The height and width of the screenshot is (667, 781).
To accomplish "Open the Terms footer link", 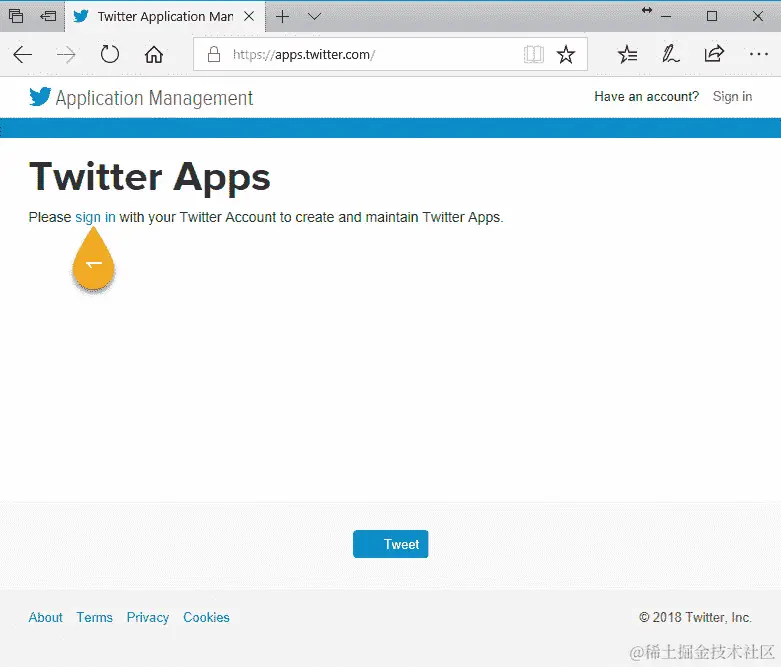I will pos(95,617).
